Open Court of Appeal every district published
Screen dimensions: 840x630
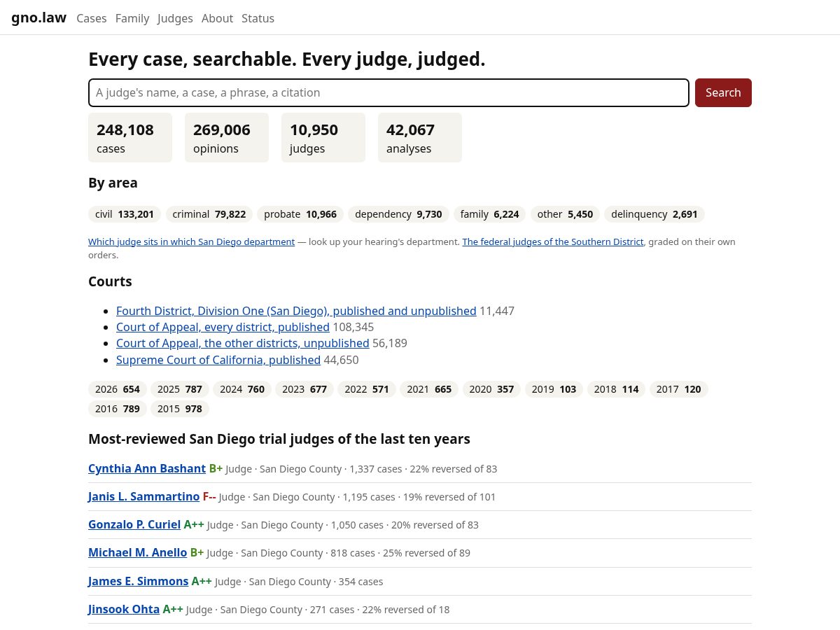click(223, 327)
